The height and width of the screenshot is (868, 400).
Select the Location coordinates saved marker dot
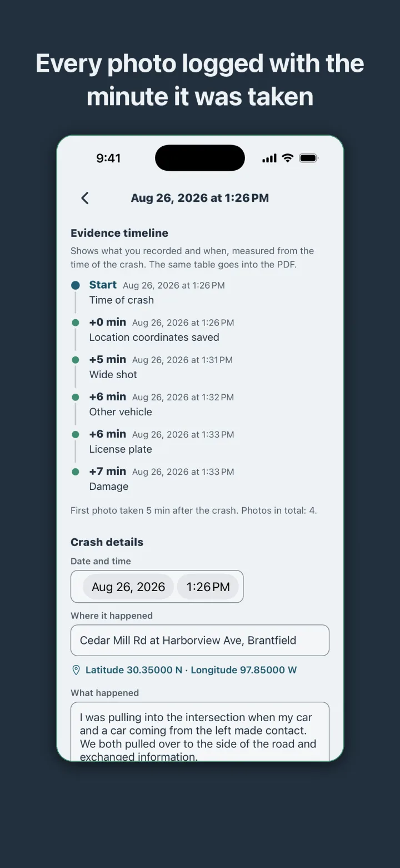coord(76,323)
